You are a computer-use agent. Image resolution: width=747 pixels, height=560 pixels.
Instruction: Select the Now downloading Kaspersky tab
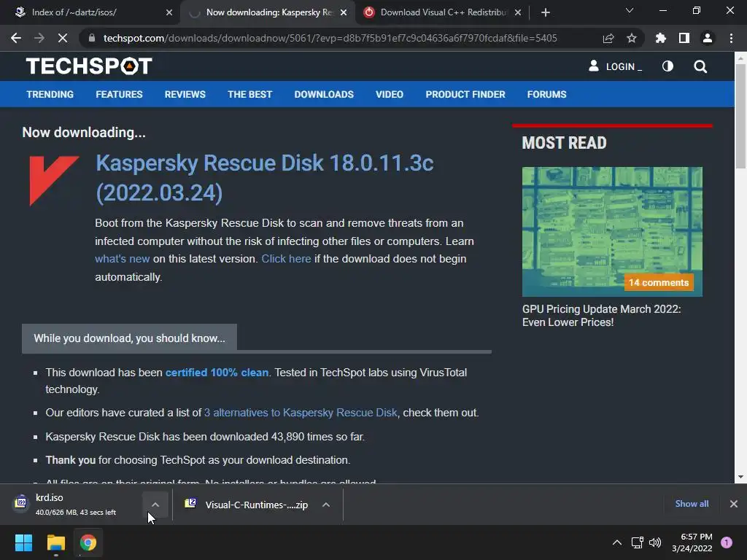(268, 12)
